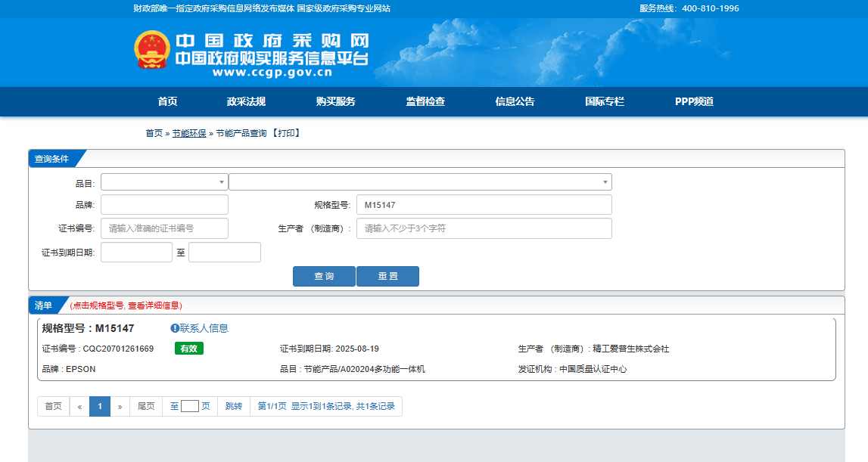Go to 尾页 last page button
The height and width of the screenshot is (462, 868).
click(x=146, y=406)
